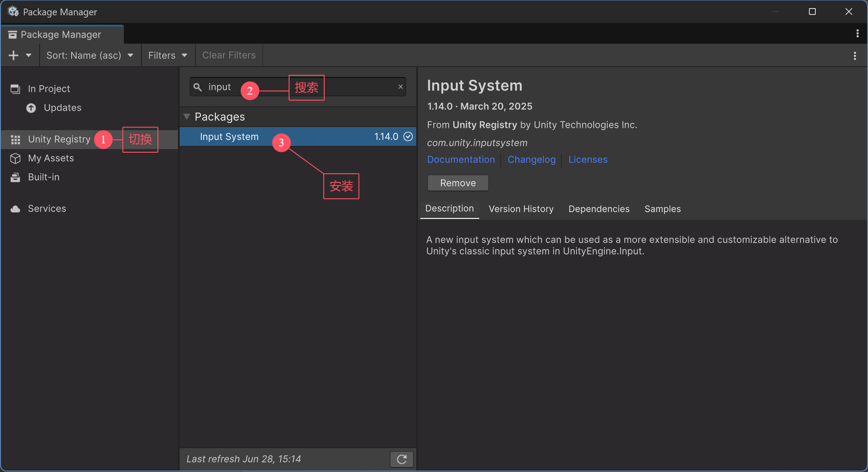This screenshot has width=868, height=472.
Task: Switch to the Dependencies tab
Action: [599, 209]
